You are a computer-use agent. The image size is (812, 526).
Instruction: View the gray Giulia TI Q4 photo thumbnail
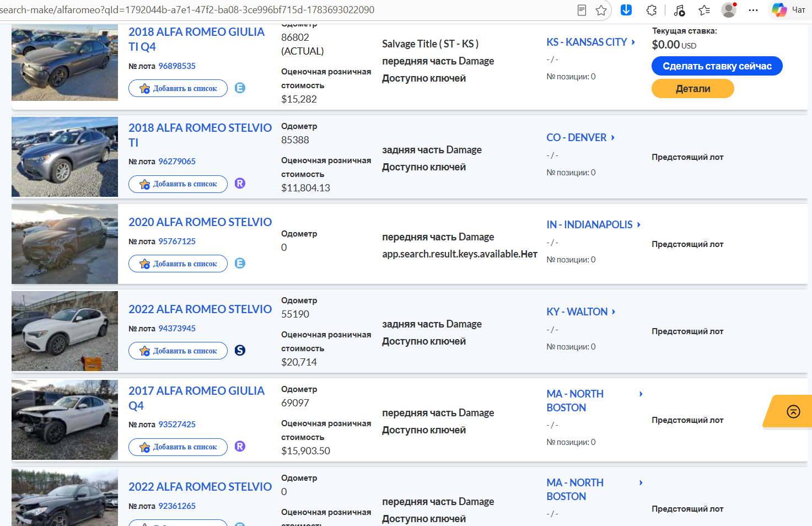(64, 62)
